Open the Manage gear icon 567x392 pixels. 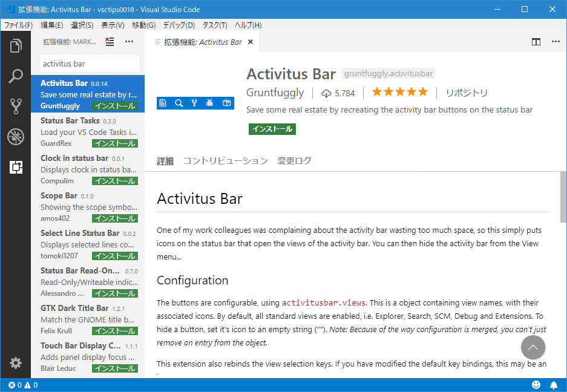pos(16,363)
